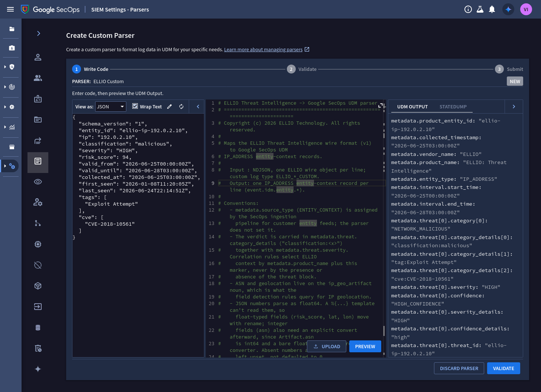The height and width of the screenshot is (392, 541).
Task: Click the metadata.vendor_name "ELLIO" output line
Action: [436, 154]
